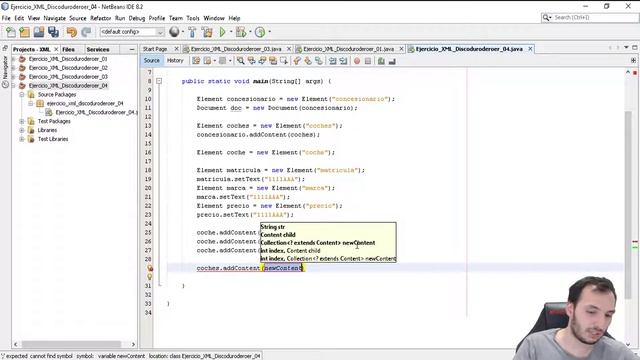Click the Last Edit editor toolbar icon
Viewport: 640px width, 360px height.
click(196, 61)
